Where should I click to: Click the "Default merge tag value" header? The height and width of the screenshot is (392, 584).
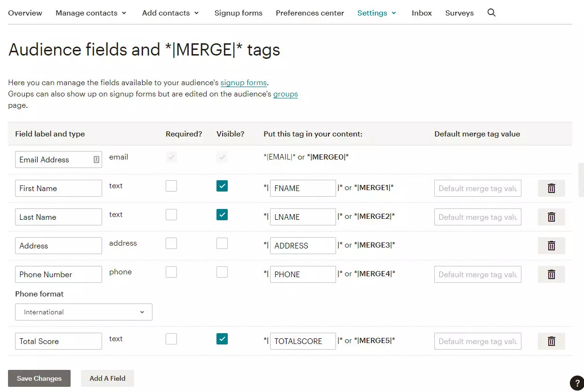coord(477,134)
